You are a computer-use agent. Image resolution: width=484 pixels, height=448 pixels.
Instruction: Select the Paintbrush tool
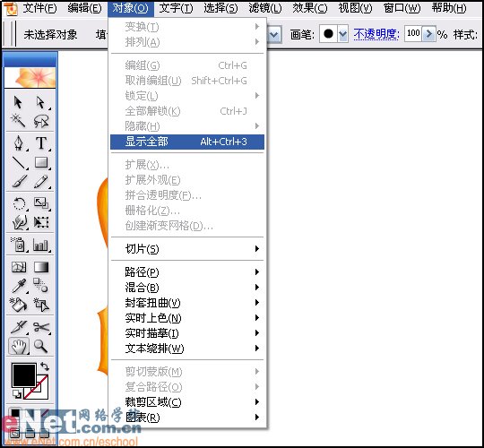(x=19, y=181)
